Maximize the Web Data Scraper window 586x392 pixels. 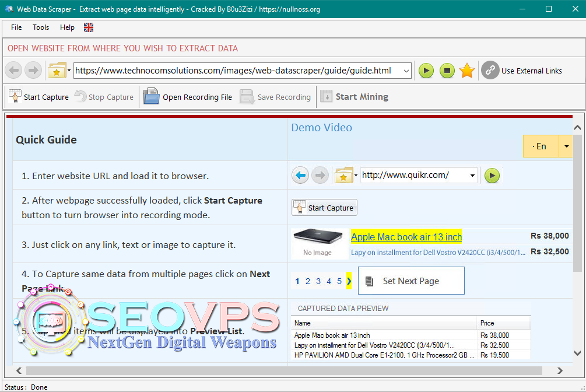(548, 9)
